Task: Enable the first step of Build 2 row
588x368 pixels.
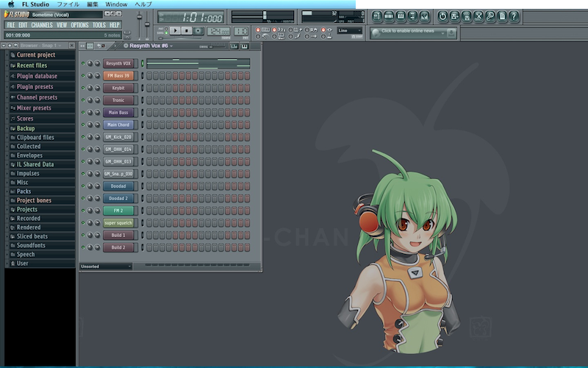Action: pyautogui.click(x=149, y=247)
